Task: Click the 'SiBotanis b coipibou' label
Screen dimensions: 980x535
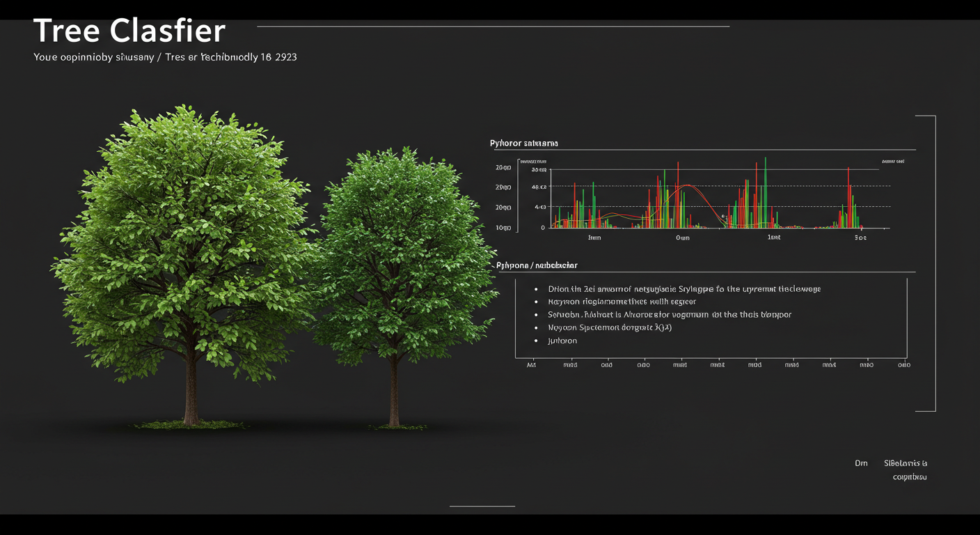Action: point(906,470)
